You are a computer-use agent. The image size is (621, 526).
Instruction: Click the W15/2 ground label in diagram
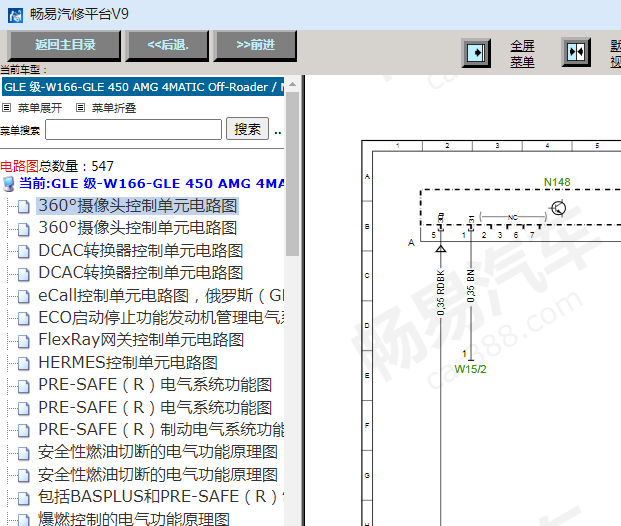470,369
